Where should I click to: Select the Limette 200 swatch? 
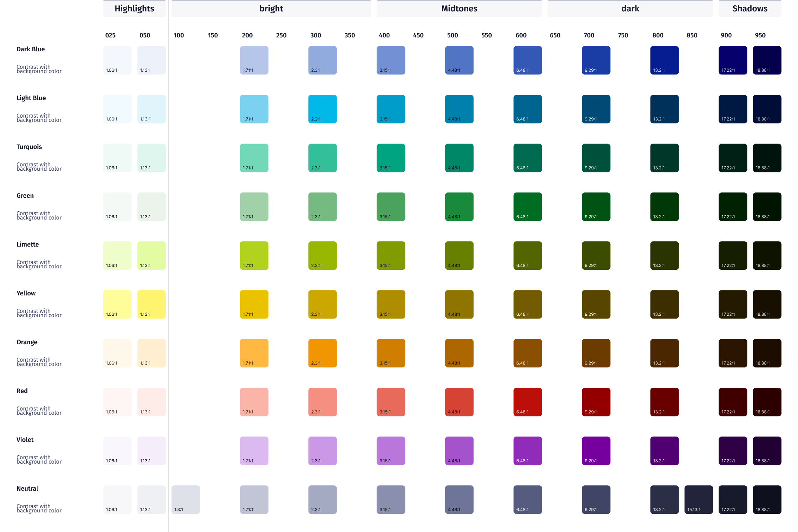[254, 255]
